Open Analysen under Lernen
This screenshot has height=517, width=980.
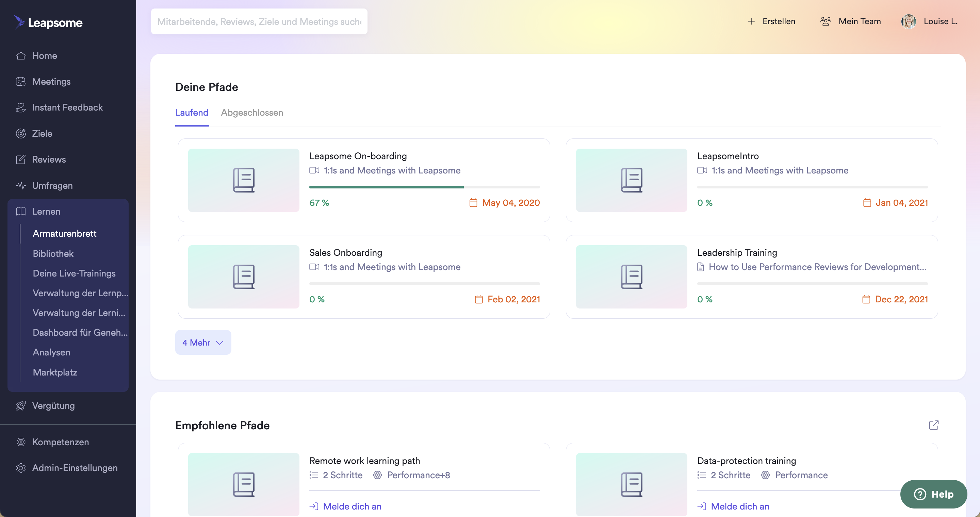tap(52, 352)
